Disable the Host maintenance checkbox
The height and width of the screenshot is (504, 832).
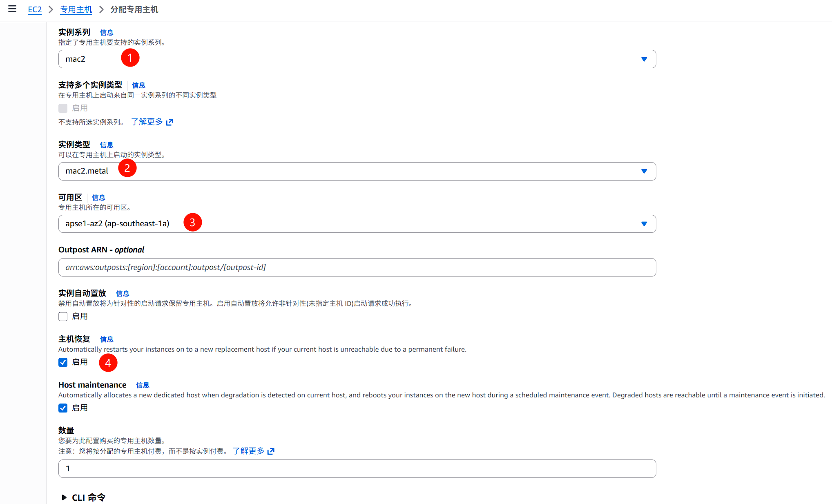coord(63,408)
